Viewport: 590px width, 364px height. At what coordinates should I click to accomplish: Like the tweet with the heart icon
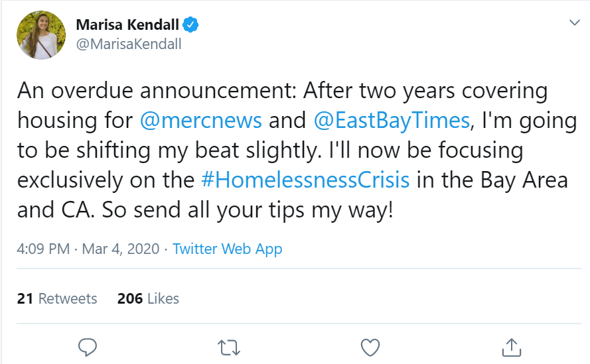370,347
